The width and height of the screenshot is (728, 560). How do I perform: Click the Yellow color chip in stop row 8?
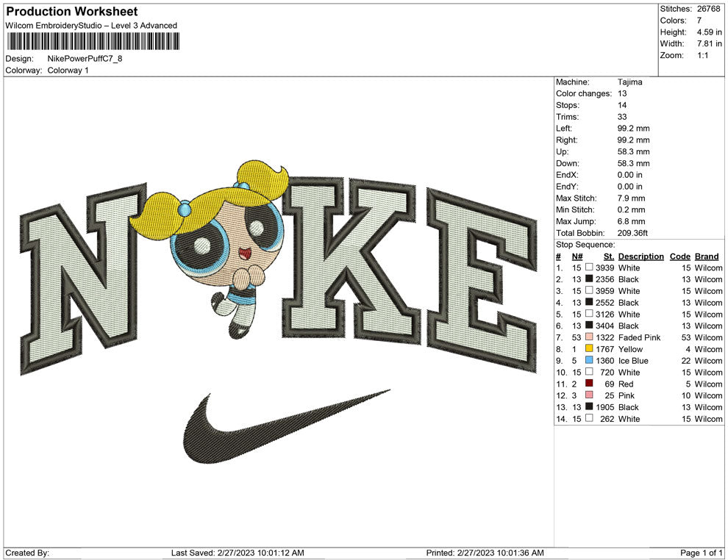589,349
